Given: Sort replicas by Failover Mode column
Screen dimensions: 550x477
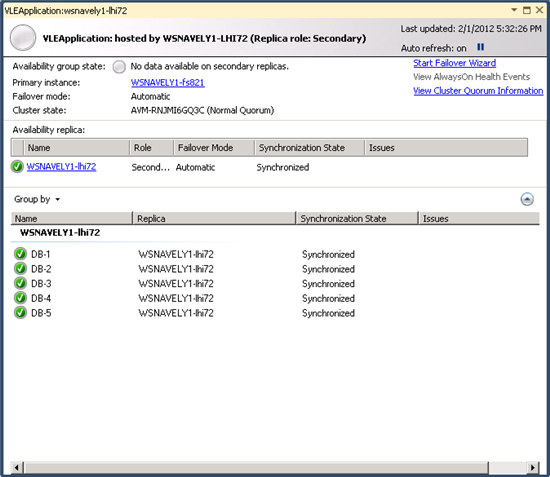Looking at the screenshot, I should (x=214, y=148).
